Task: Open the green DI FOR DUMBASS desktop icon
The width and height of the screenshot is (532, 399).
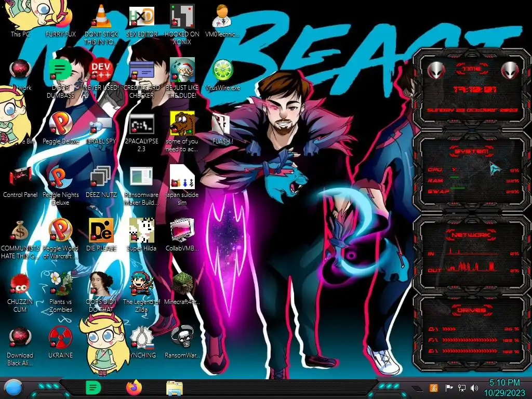Action: point(60,78)
